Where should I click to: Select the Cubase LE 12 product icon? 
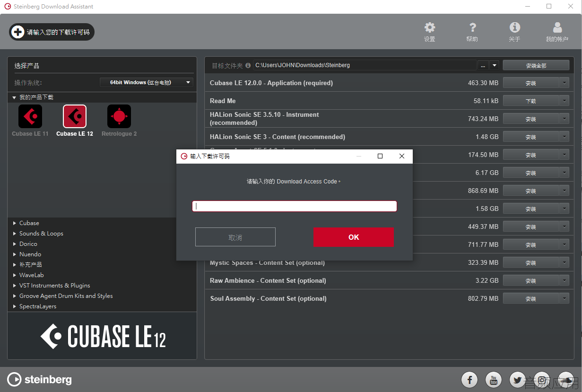[x=75, y=116]
